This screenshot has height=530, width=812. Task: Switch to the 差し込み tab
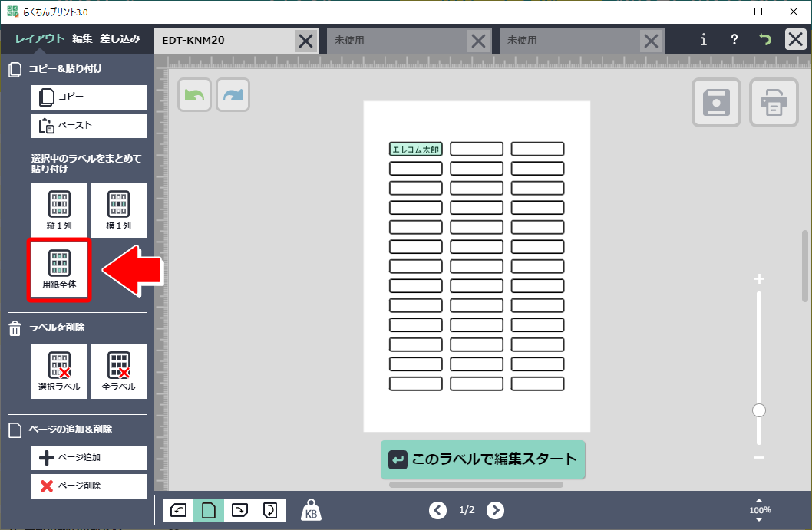(120, 38)
